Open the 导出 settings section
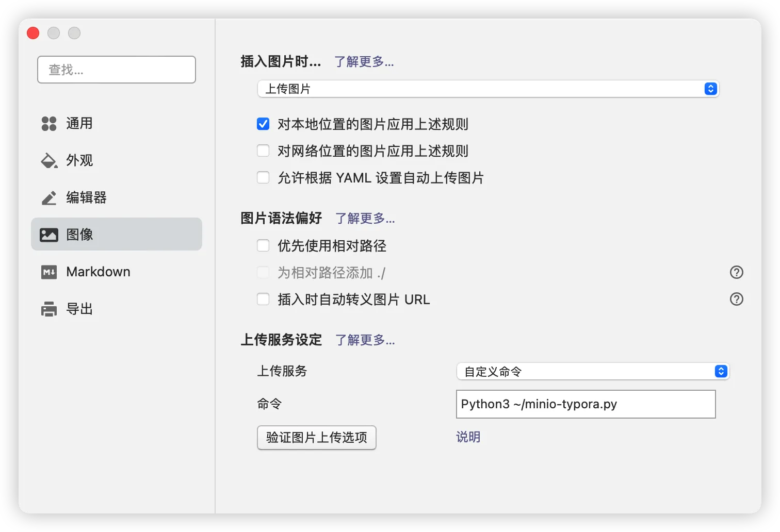The image size is (780, 532). coord(79,309)
